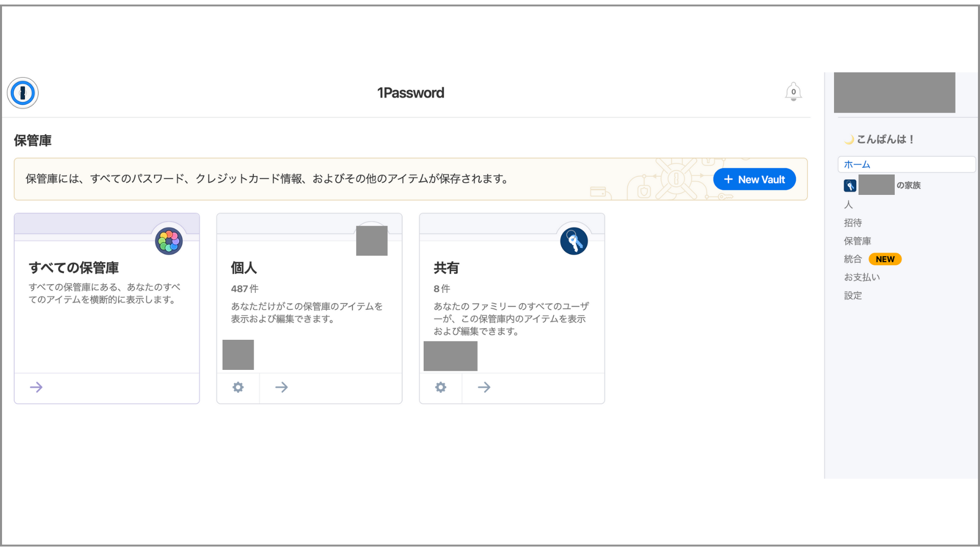Click the すべての保管庫 card title
Screen dimensions: 980x551
click(x=74, y=268)
